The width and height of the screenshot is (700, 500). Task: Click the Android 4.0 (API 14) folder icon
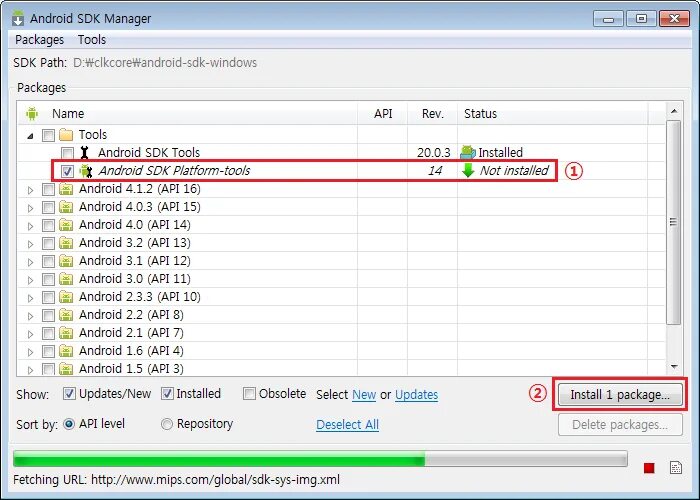(x=66, y=225)
